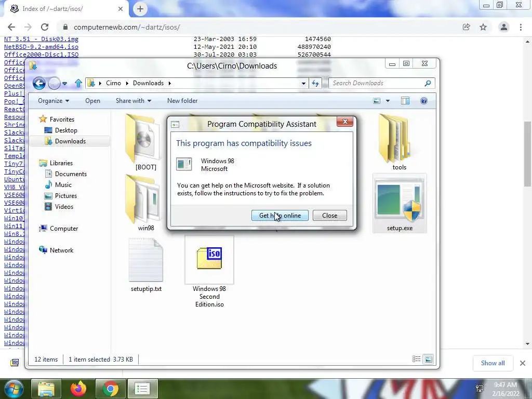532x399 pixels.
Task: Expand view options dropdown arrow
Action: pos(388,101)
